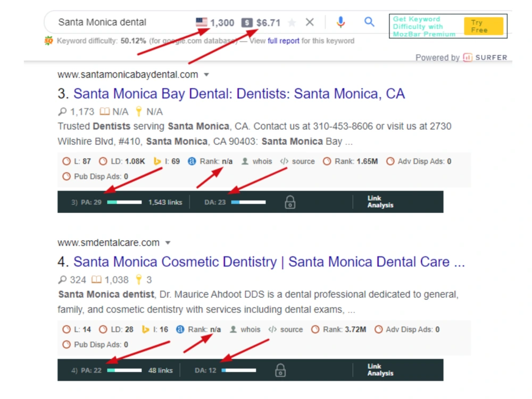Image resolution: width=532 pixels, height=399 pixels.
Task: Expand santamonicabaydental.com URL dropdown arrow
Action: [206, 74]
